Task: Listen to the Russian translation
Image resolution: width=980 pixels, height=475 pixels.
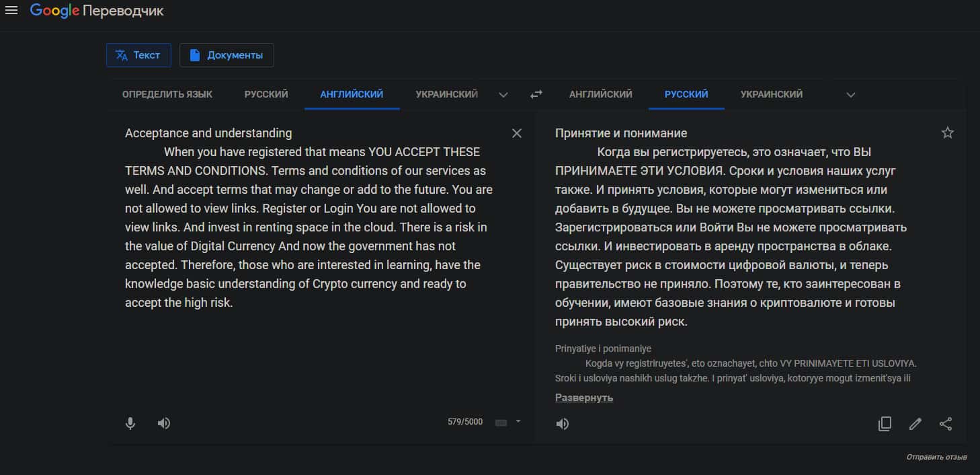Action: [563, 424]
